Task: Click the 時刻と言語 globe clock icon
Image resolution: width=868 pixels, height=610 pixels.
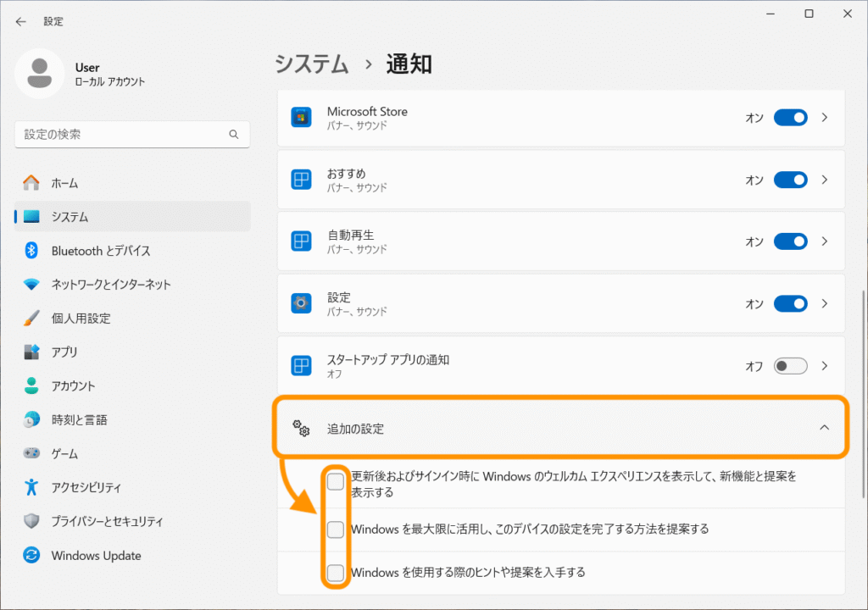Action: 31,419
